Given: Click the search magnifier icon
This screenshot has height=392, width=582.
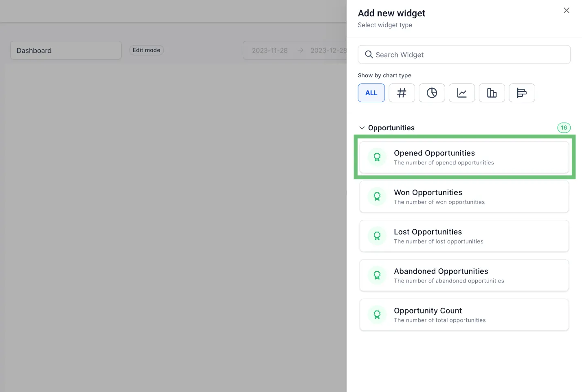Looking at the screenshot, I should [x=369, y=55].
